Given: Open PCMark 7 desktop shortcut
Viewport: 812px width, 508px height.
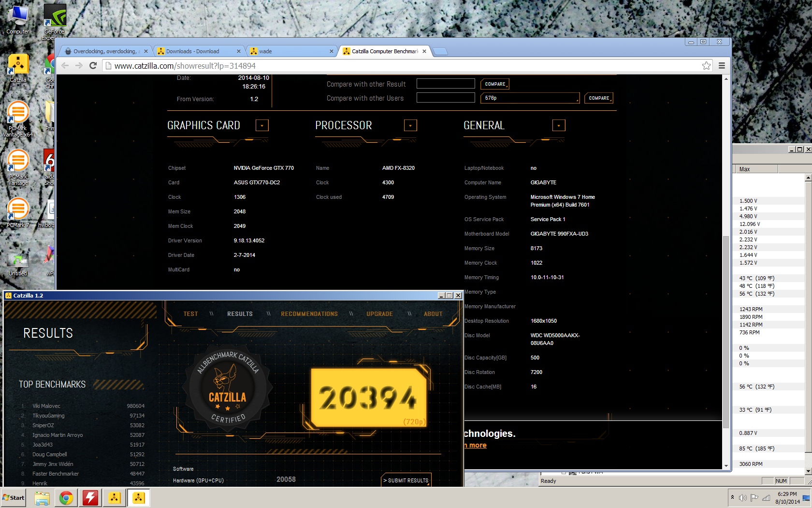Looking at the screenshot, I should pos(18,213).
